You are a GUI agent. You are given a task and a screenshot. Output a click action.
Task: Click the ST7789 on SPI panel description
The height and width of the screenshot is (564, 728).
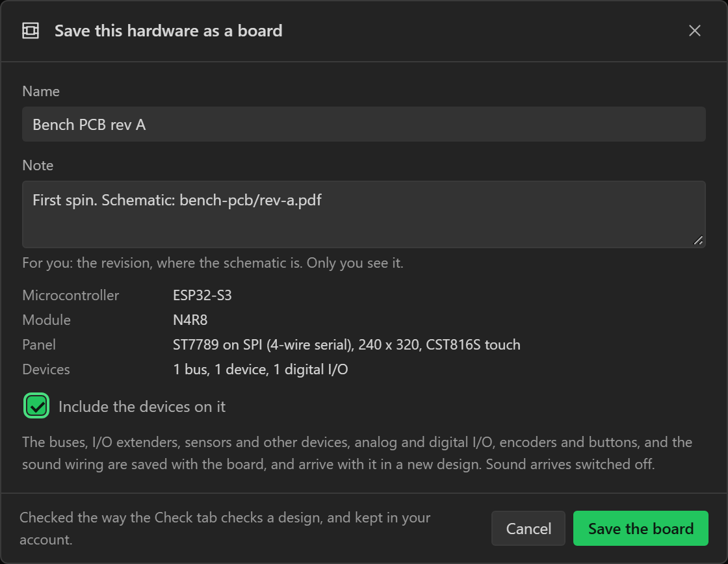(x=347, y=344)
